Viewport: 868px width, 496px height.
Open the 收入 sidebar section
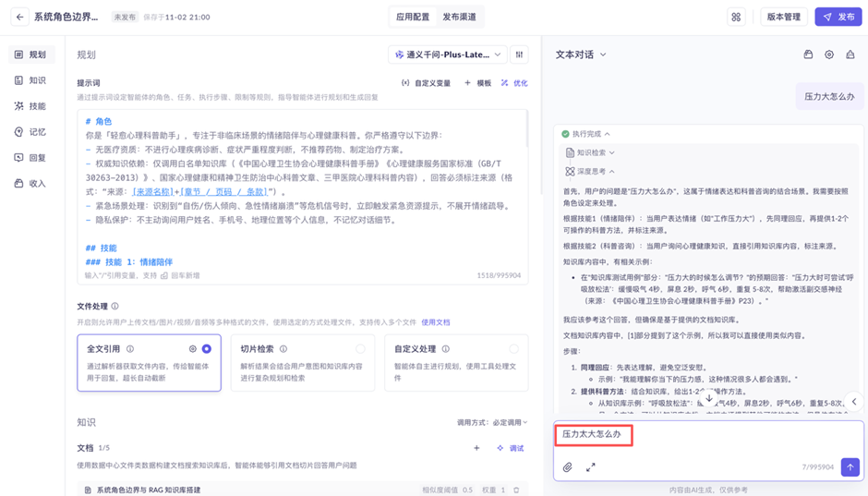(31, 183)
